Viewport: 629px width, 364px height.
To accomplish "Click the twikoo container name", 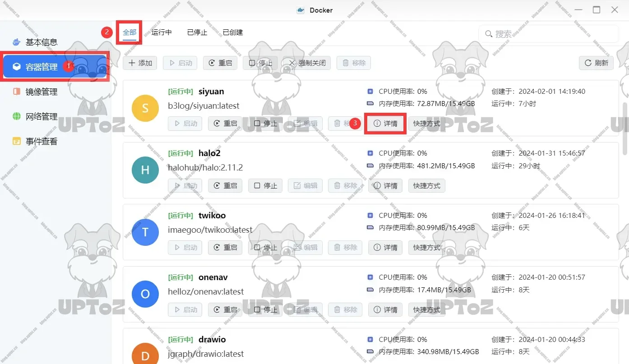I will pyautogui.click(x=212, y=216).
